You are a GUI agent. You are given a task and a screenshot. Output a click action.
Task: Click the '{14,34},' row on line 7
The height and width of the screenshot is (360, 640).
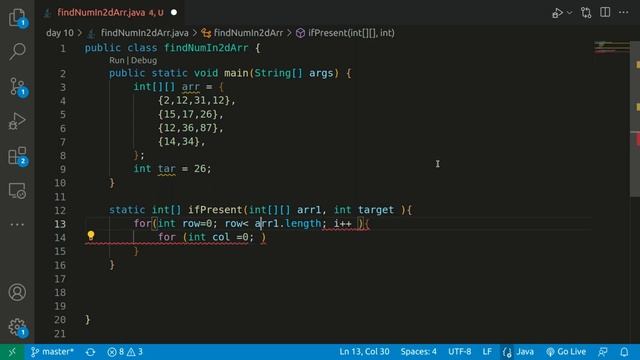click(x=182, y=142)
